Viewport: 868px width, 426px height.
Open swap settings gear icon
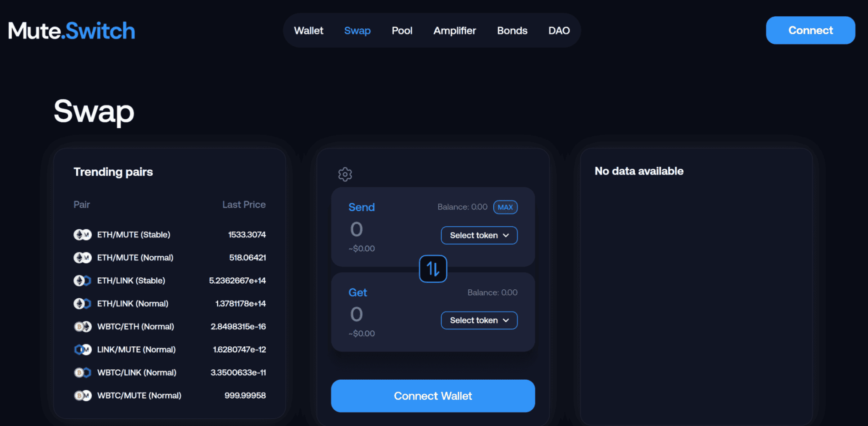coord(345,174)
